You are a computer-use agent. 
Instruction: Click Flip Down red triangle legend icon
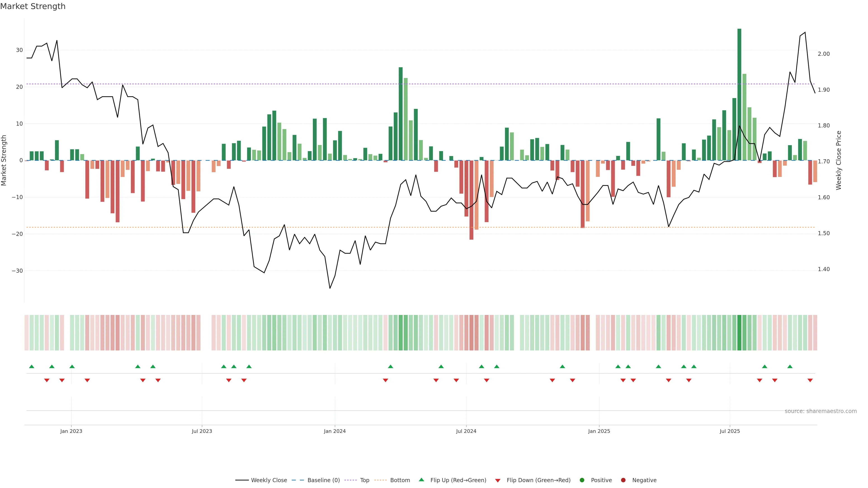(498, 480)
